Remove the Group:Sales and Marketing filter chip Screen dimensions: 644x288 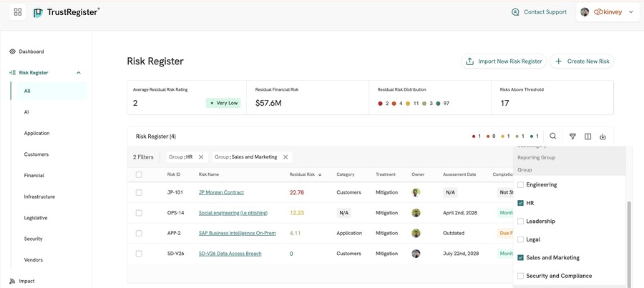click(286, 157)
